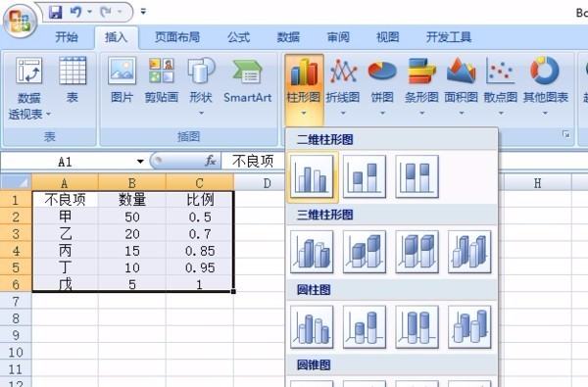Redo action in quick access toolbar

point(106,12)
